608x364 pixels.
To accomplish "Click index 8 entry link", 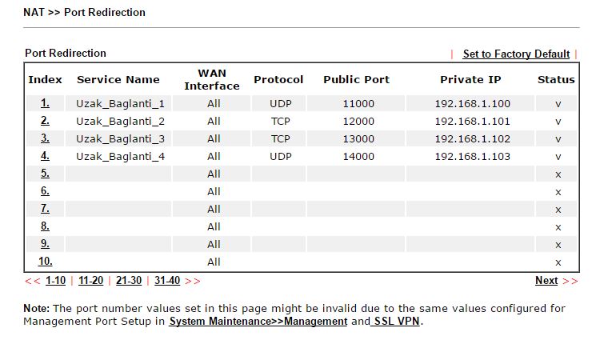I will (45, 226).
